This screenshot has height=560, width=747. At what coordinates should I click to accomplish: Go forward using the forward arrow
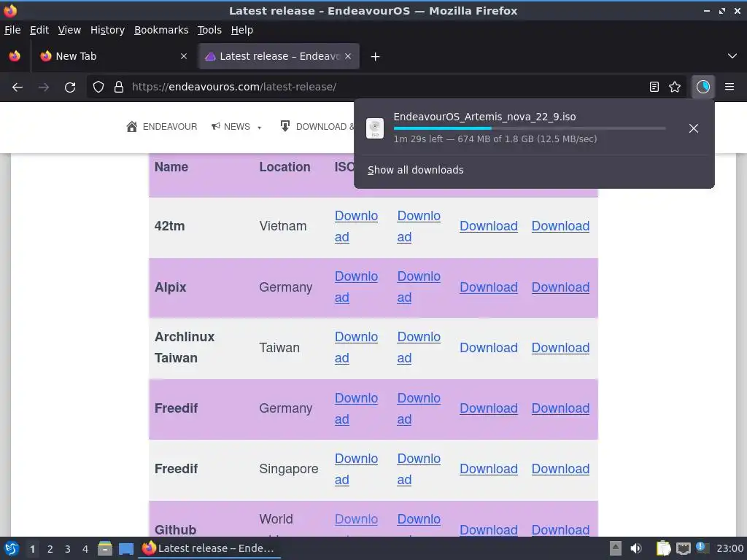(x=44, y=87)
